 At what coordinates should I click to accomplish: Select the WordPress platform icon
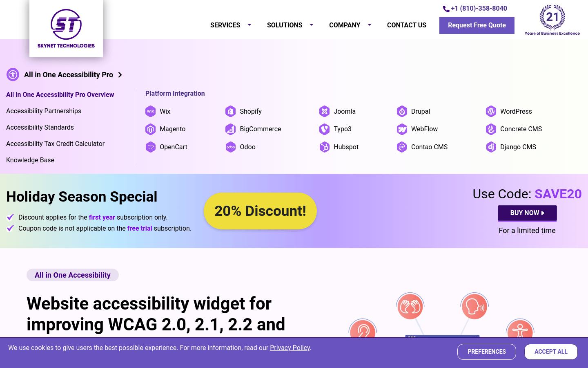click(x=491, y=111)
